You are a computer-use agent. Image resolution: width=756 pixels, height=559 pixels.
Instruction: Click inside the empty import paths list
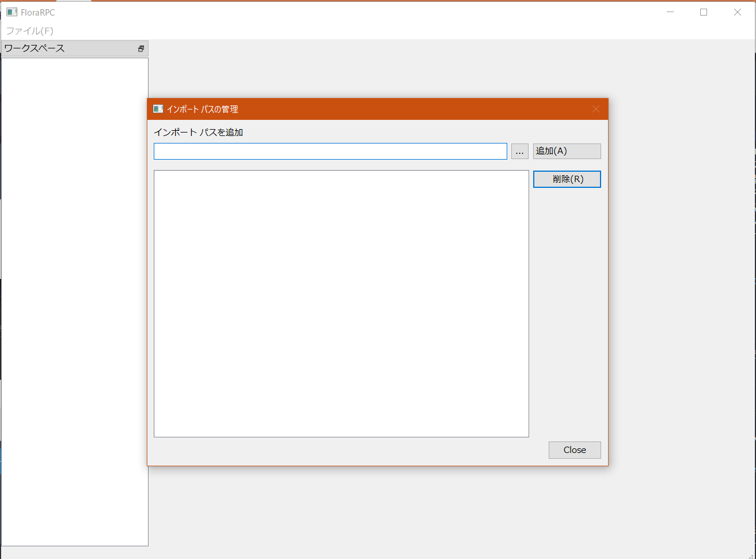341,303
